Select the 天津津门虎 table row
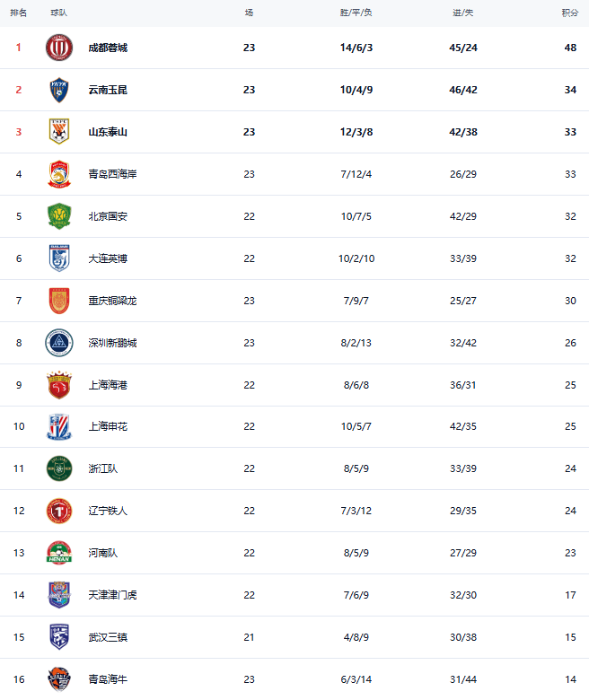This screenshot has height=700, width=589. [294, 595]
